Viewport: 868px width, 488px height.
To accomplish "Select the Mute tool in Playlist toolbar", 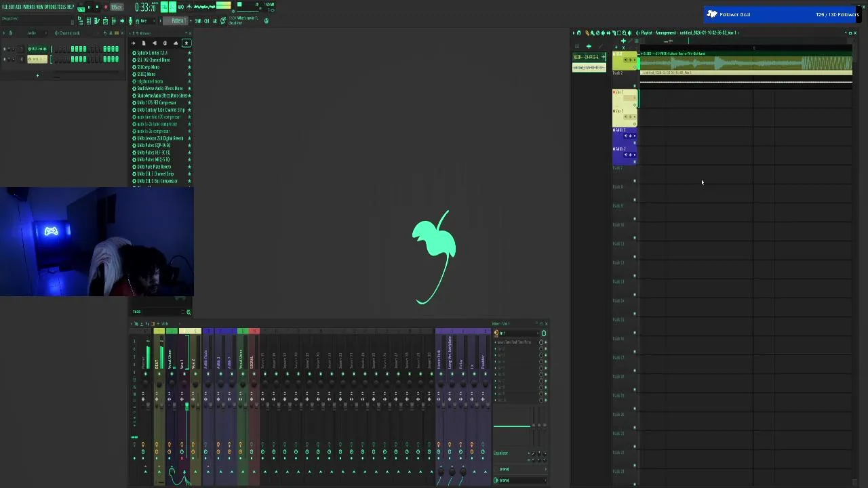I will click(x=603, y=33).
